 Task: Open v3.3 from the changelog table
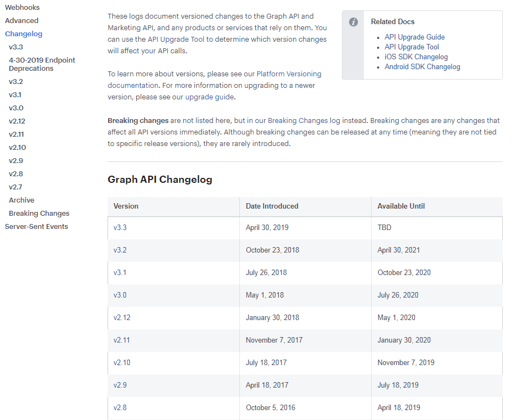(x=120, y=227)
